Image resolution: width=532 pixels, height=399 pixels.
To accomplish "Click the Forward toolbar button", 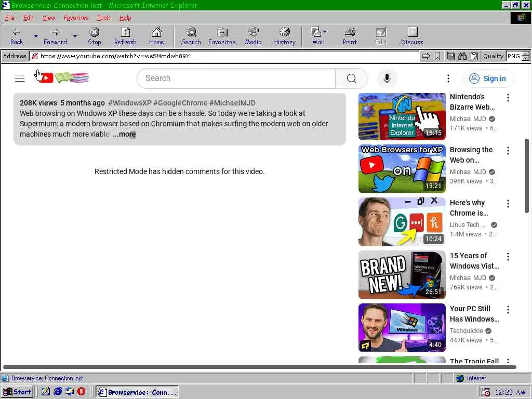I will click(55, 36).
